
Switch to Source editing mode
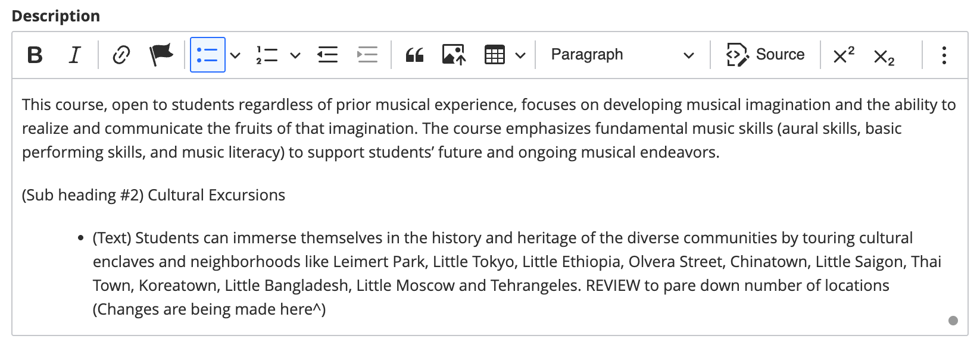[x=766, y=55]
